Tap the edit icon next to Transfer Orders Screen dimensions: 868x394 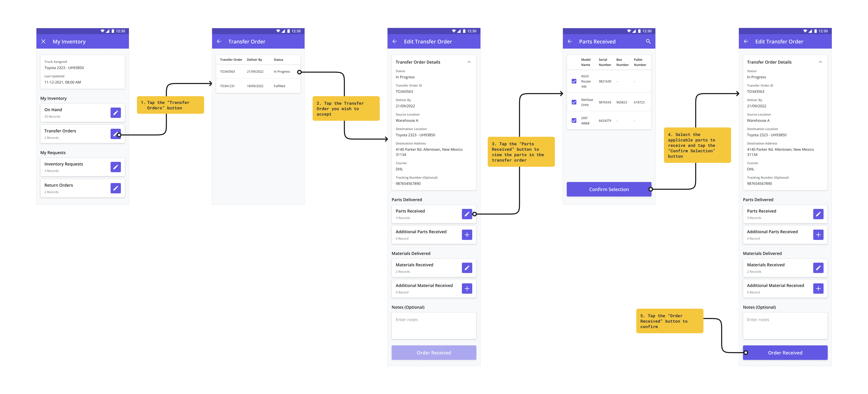(x=116, y=134)
